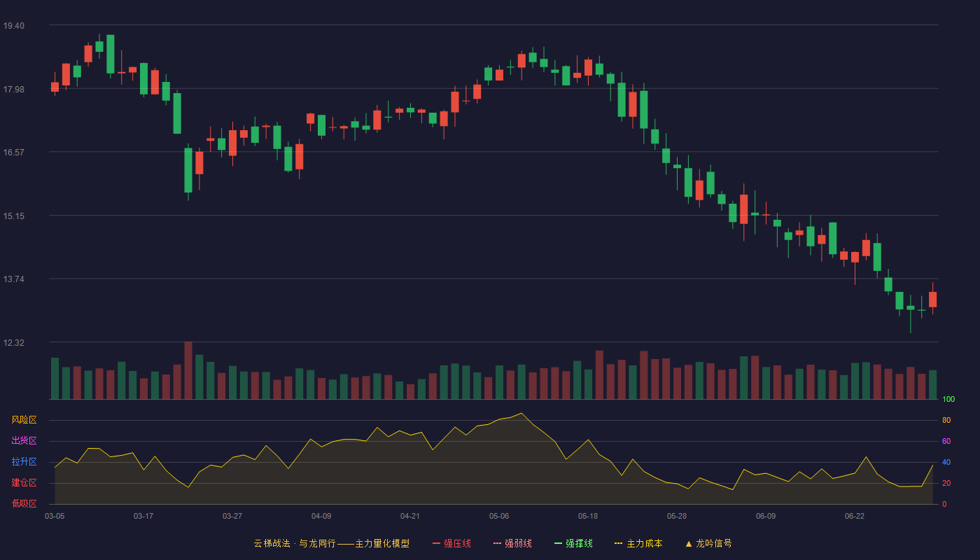Click the 19.40 price axis label
This screenshot has height=560, width=980.
[x=13, y=26]
